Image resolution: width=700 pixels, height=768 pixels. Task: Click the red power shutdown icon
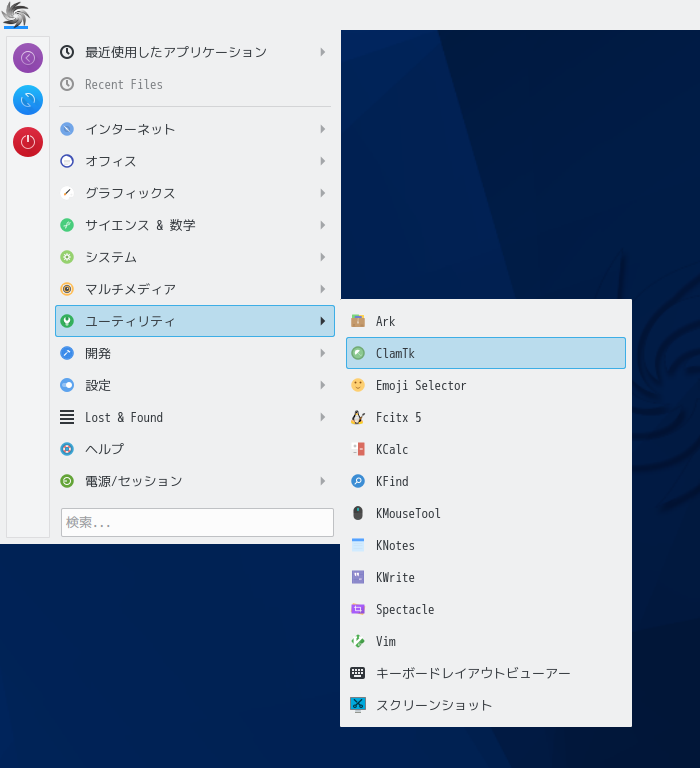[28, 142]
